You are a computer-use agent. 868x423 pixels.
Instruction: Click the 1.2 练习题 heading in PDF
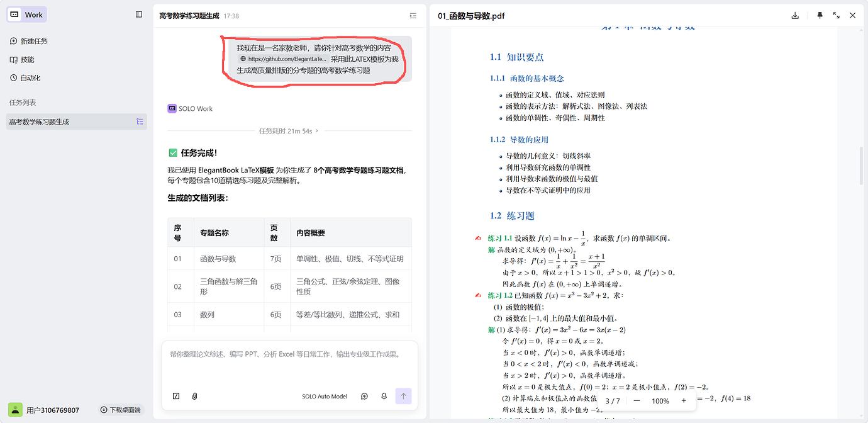pyautogui.click(x=512, y=216)
